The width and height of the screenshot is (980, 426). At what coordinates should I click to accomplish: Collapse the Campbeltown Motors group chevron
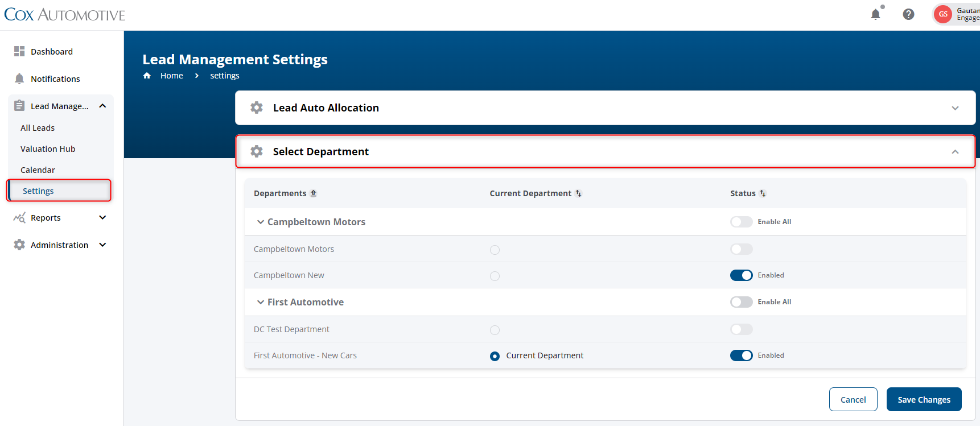pos(260,222)
